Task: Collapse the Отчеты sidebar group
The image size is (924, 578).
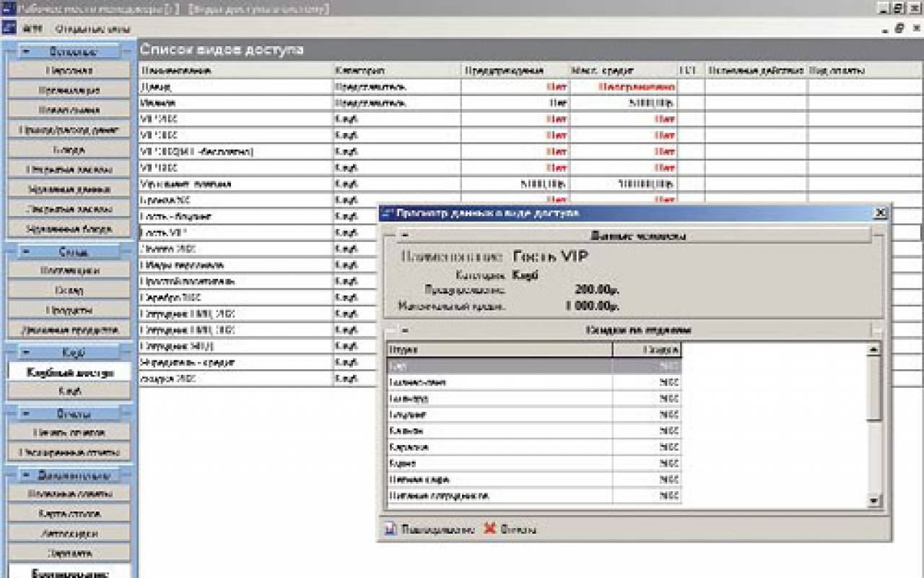Action: (x=27, y=414)
